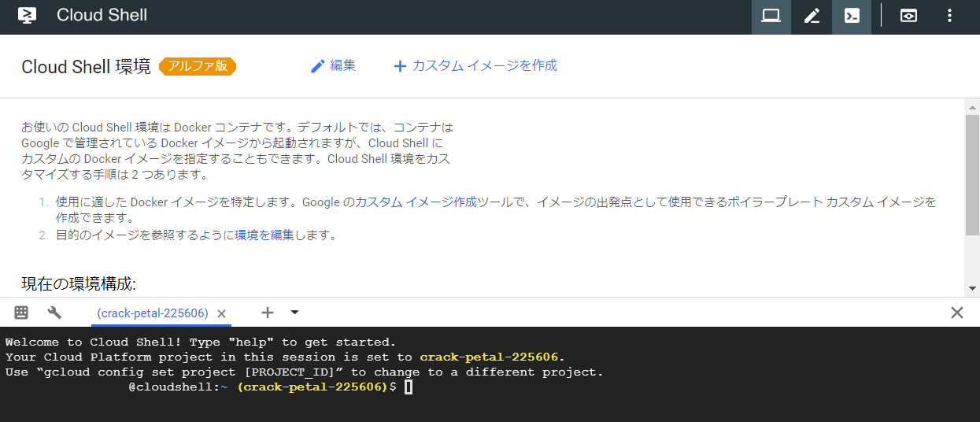
Task: Click the page vertical scrollbar thumb
Action: pos(972,175)
